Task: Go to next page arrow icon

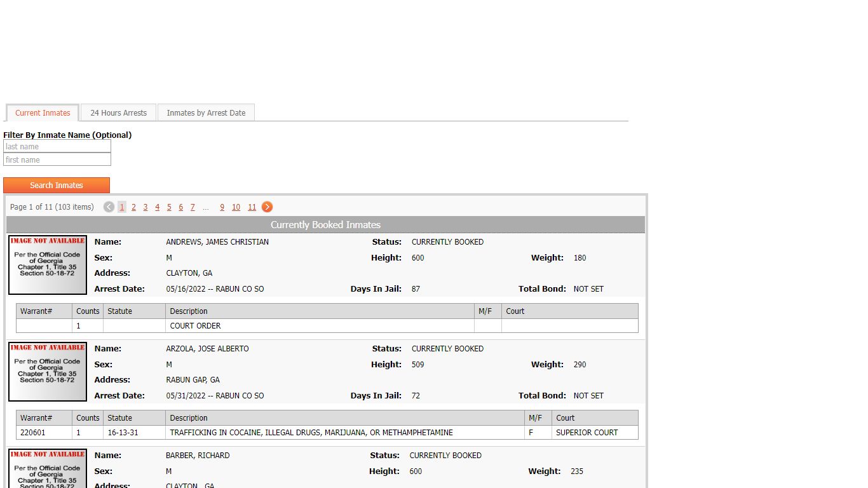Action: point(268,207)
